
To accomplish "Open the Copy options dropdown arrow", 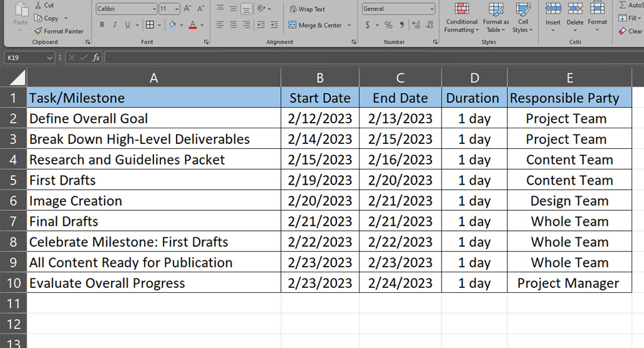I will [66, 18].
